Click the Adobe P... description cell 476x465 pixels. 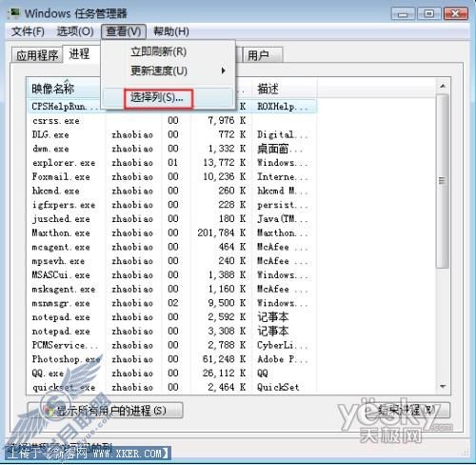coord(283,359)
